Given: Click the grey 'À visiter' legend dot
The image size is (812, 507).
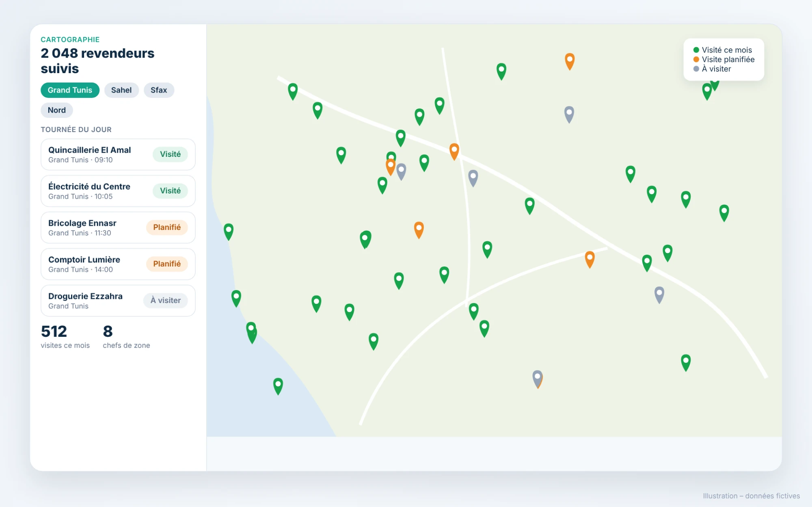Looking at the screenshot, I should (696, 69).
